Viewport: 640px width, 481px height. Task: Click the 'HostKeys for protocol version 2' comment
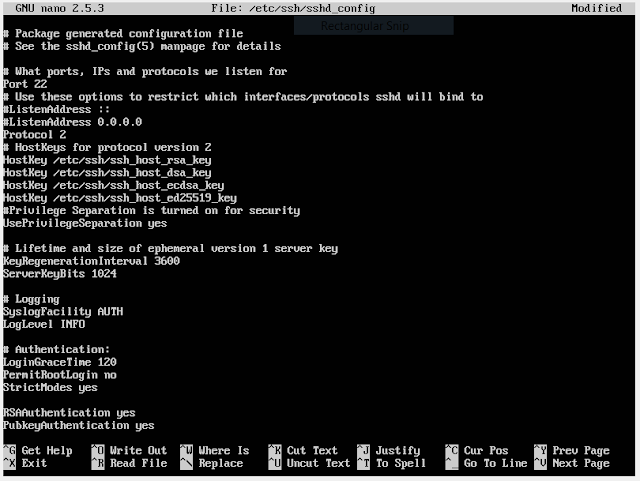(107, 147)
